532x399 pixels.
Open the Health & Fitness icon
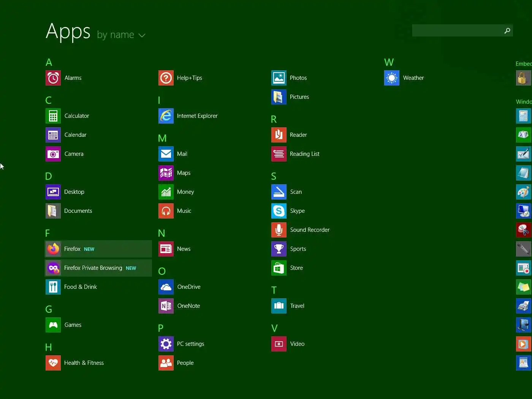(53, 363)
